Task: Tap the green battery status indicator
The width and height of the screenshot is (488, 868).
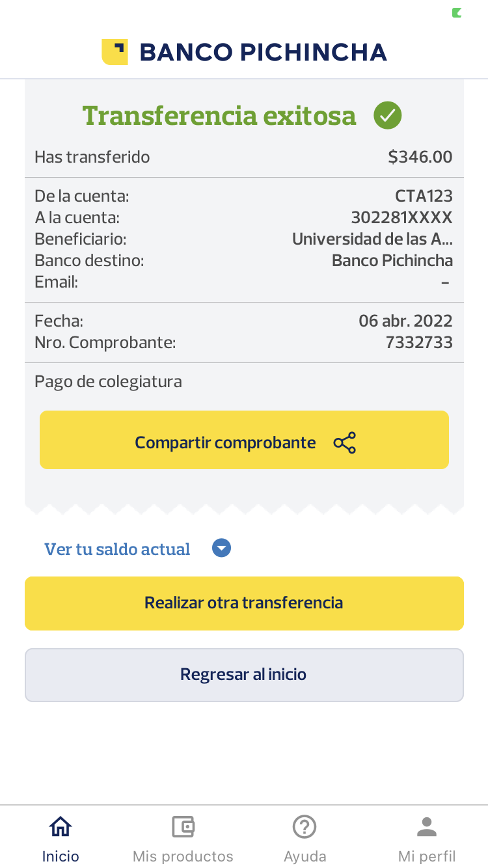Action: (457, 12)
